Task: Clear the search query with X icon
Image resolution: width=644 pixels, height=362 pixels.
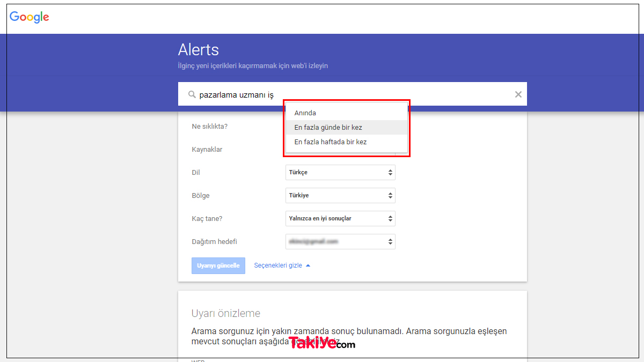Action: [518, 94]
